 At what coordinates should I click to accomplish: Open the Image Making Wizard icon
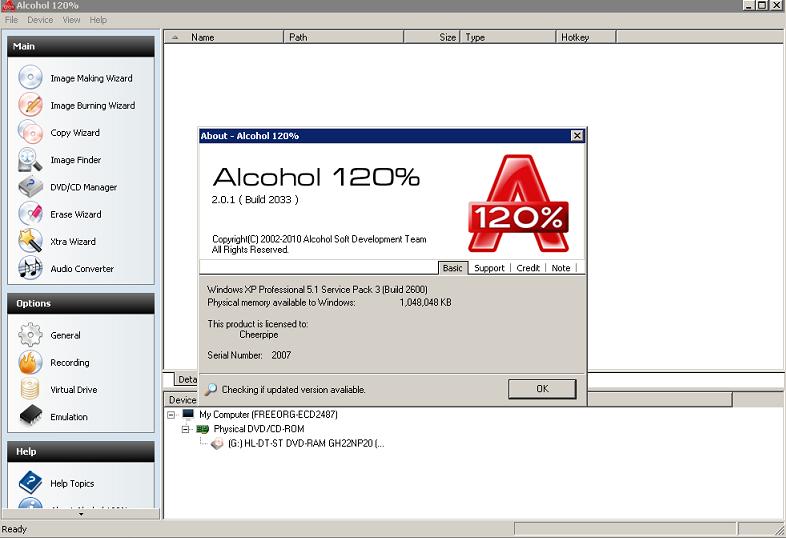click(30, 78)
